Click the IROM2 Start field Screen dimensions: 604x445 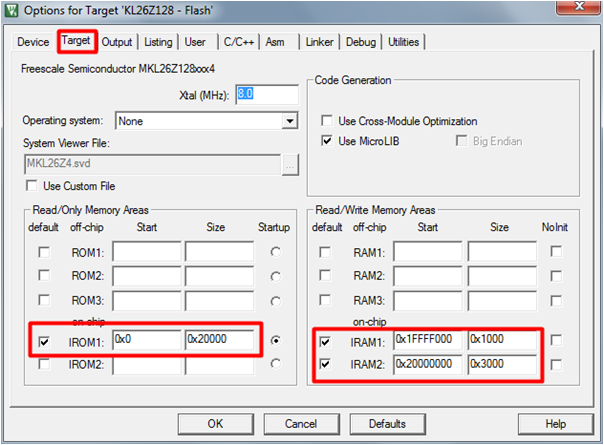click(147, 365)
